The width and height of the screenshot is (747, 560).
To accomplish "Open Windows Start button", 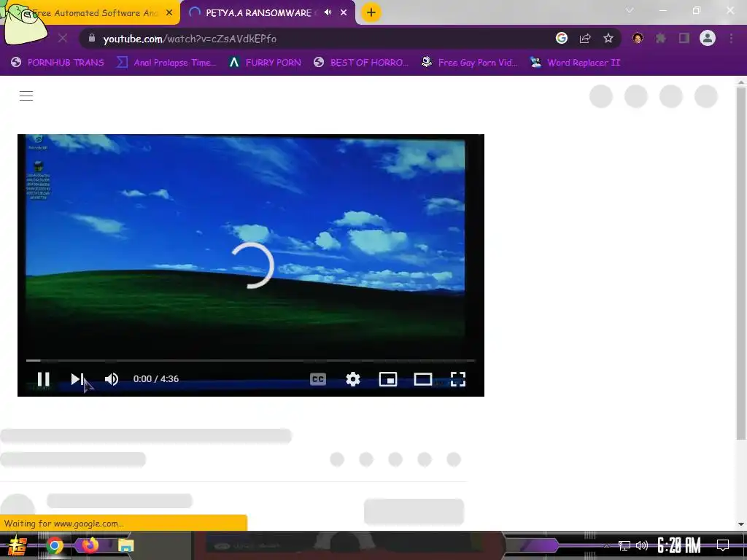I will click(x=18, y=545).
